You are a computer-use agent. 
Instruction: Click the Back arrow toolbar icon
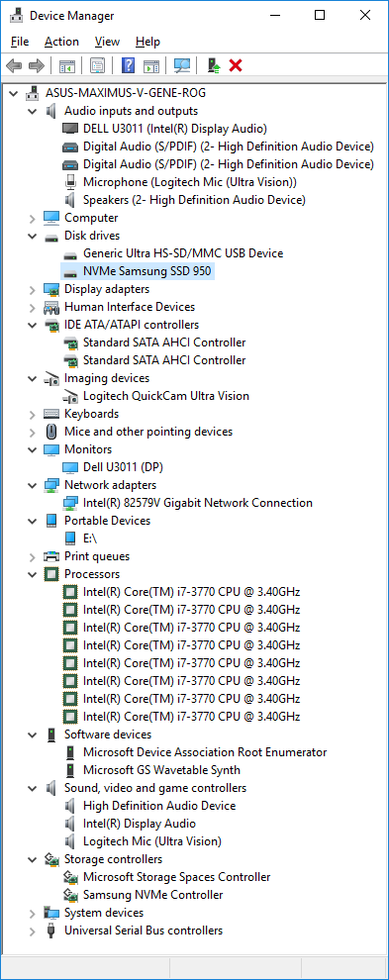14,65
